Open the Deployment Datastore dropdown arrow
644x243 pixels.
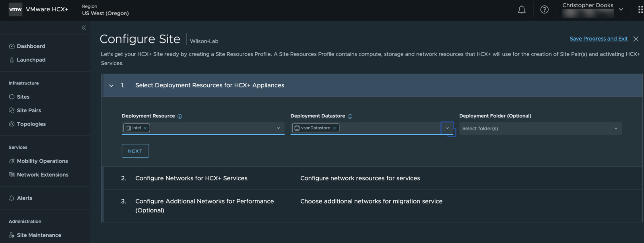[447, 128]
